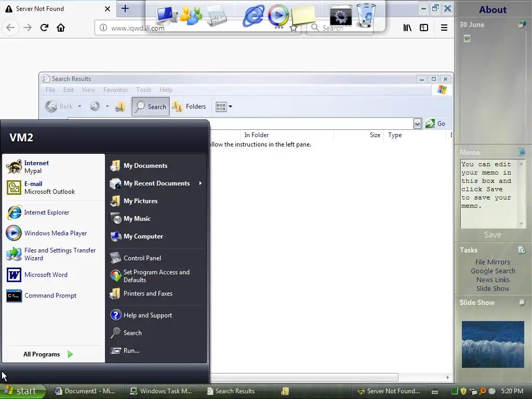
Task: Open My Computer from Start menu
Action: click(156, 236)
